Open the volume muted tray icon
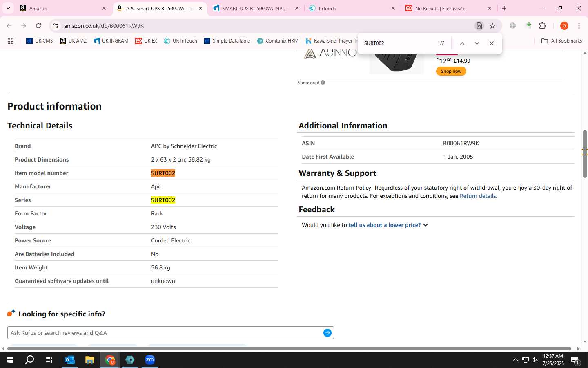 tap(535, 360)
